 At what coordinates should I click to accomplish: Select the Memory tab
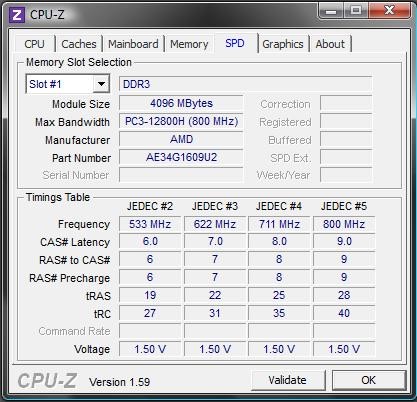189,44
